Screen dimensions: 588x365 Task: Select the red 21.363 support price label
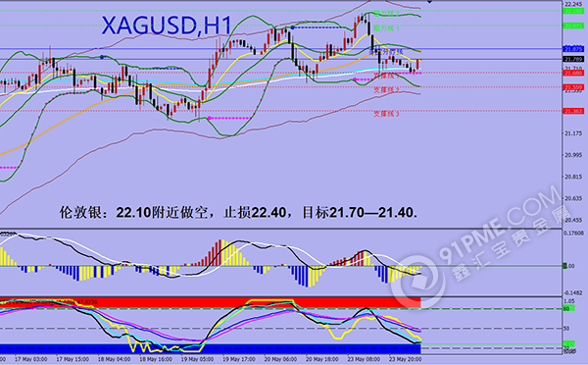pyautogui.click(x=573, y=111)
